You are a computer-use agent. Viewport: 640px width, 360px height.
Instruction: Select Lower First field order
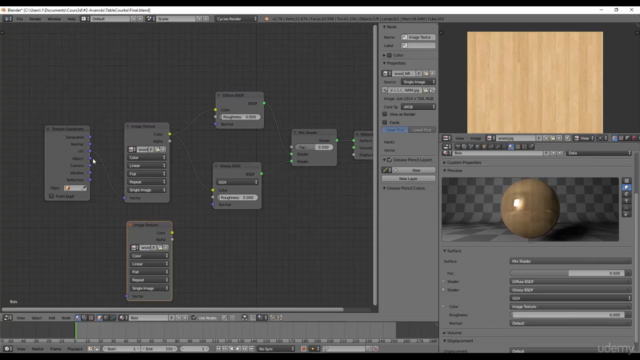(422, 130)
